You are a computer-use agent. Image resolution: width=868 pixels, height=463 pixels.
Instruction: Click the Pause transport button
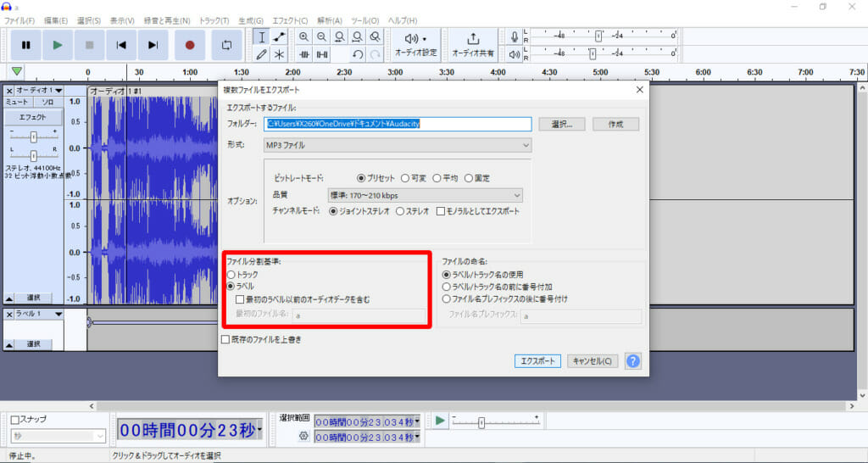tap(26, 46)
